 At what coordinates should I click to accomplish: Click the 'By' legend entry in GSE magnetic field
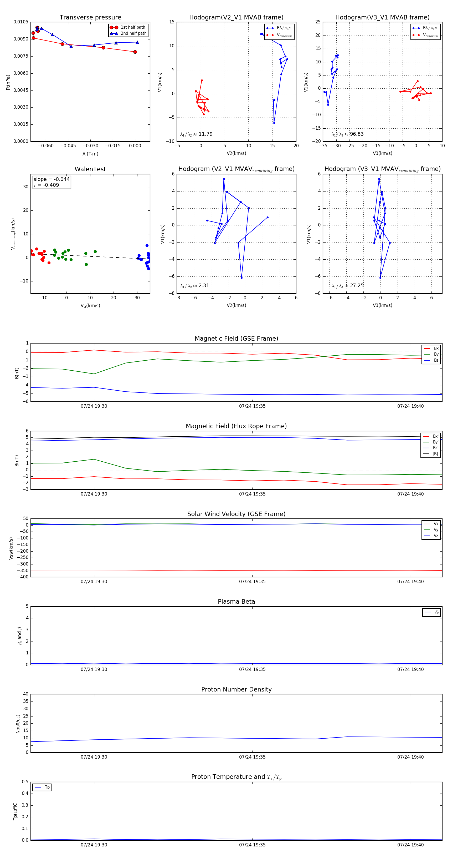[x=431, y=354]
